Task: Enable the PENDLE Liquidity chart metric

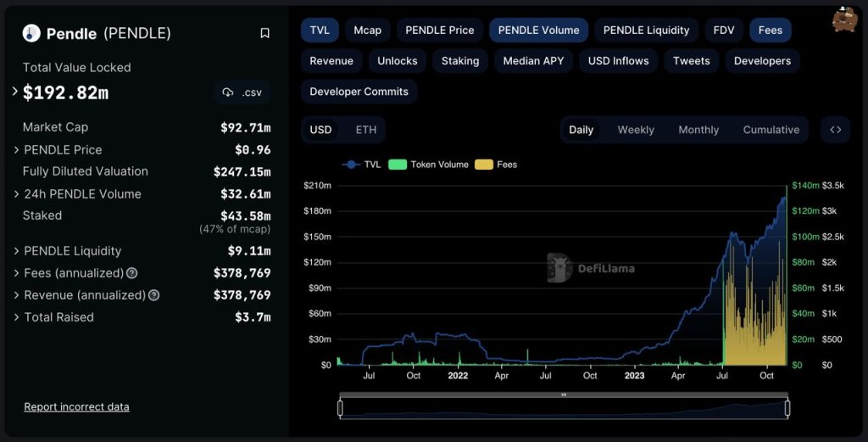Action: coord(646,30)
